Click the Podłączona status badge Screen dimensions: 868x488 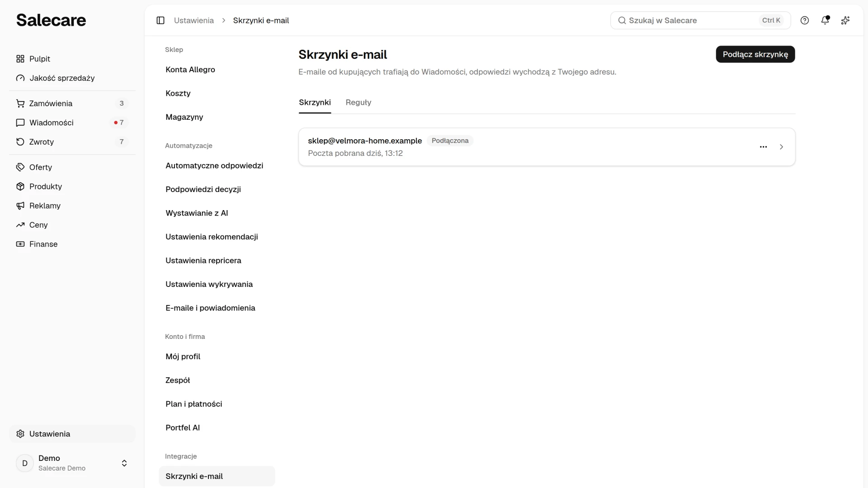pyautogui.click(x=450, y=141)
